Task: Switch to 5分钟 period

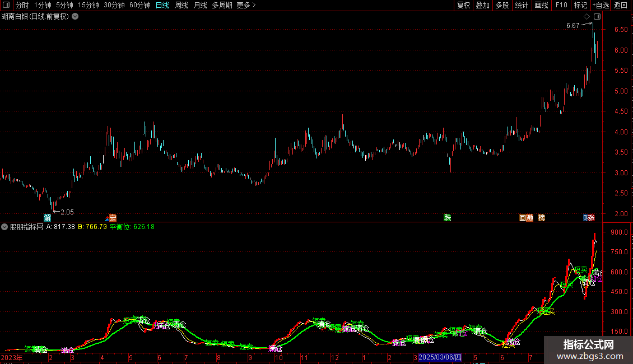Action: [x=64, y=5]
